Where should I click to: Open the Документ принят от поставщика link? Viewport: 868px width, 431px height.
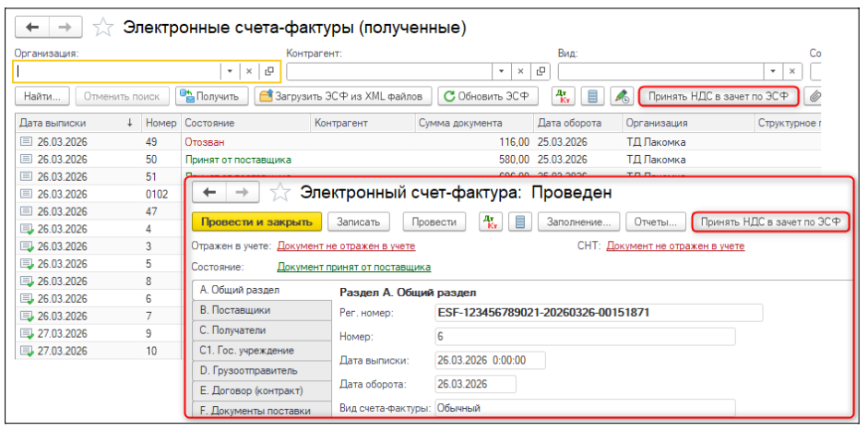coord(353,268)
